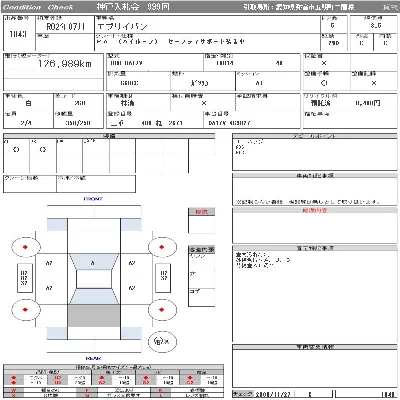This screenshot has width=400, height=400.
Task: Click the A2 mark on the right front door
Action: pyautogui.click(x=132, y=263)
